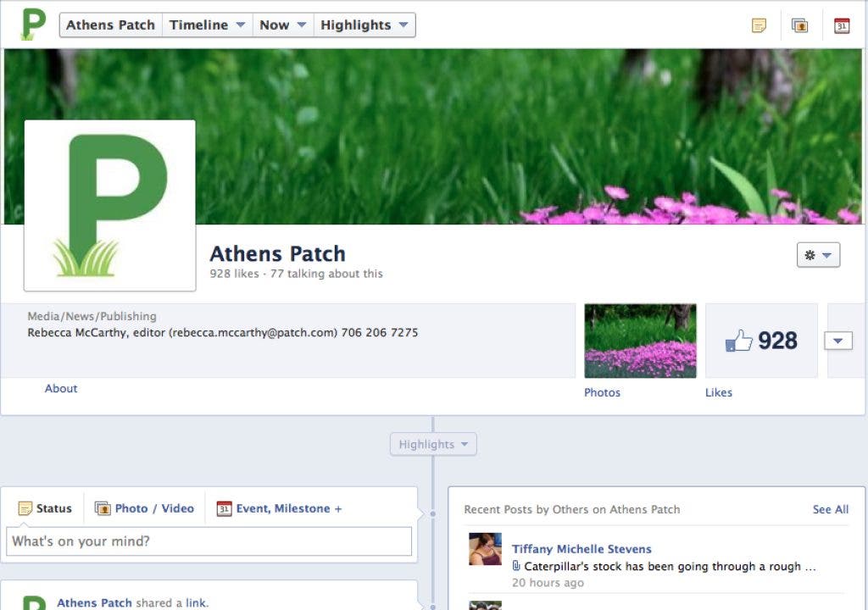Open the gear settings dropdown button
Screen dimensions: 868x610
click(x=818, y=255)
